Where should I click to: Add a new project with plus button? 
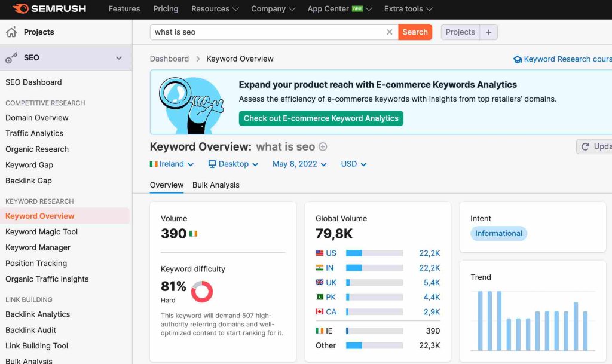489,32
